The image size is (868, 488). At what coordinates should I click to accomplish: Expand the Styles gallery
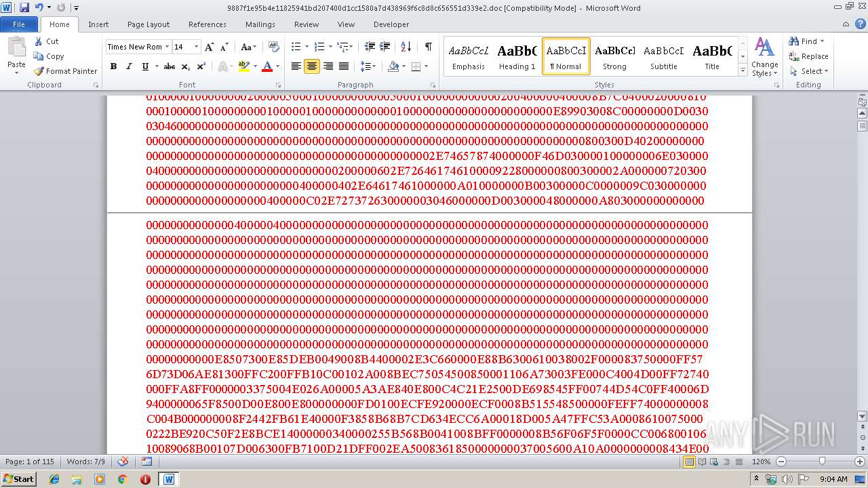[x=743, y=70]
